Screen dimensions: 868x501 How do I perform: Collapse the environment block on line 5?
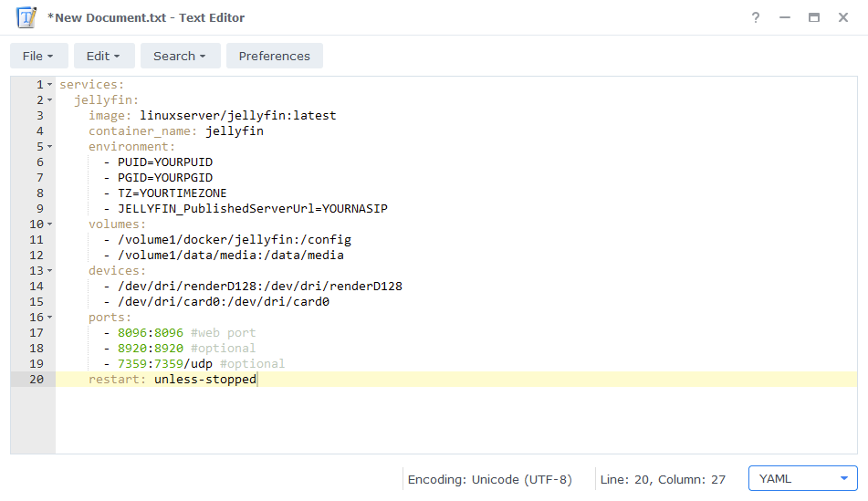[50, 147]
